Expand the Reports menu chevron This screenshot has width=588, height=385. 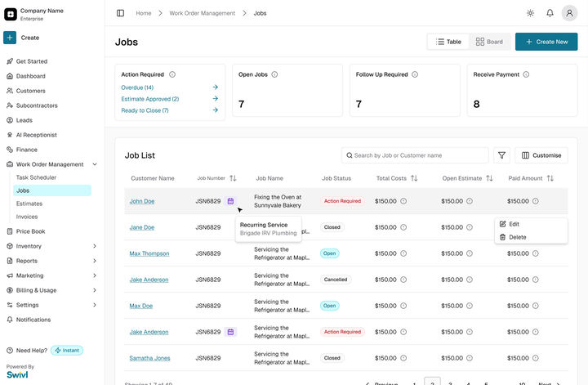click(95, 261)
